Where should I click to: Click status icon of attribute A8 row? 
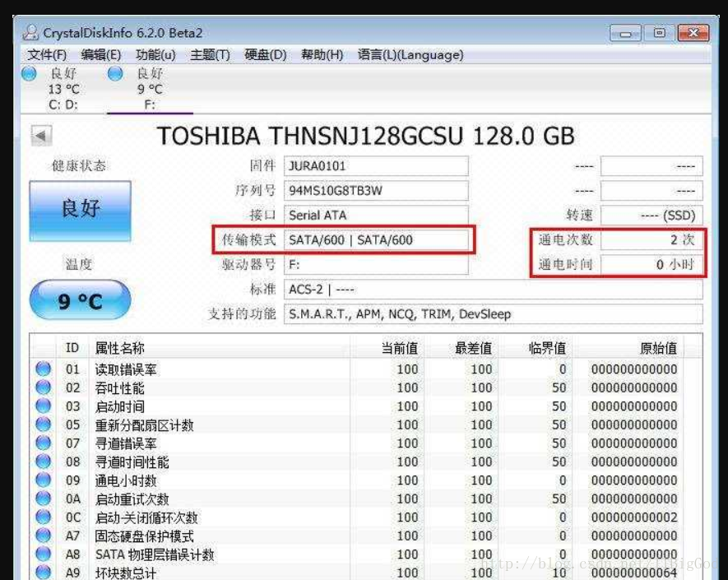pyautogui.click(x=43, y=554)
